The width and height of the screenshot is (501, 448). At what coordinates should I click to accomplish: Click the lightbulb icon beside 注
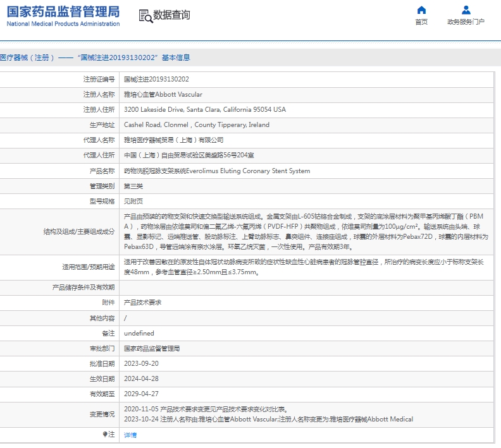coord(105,434)
